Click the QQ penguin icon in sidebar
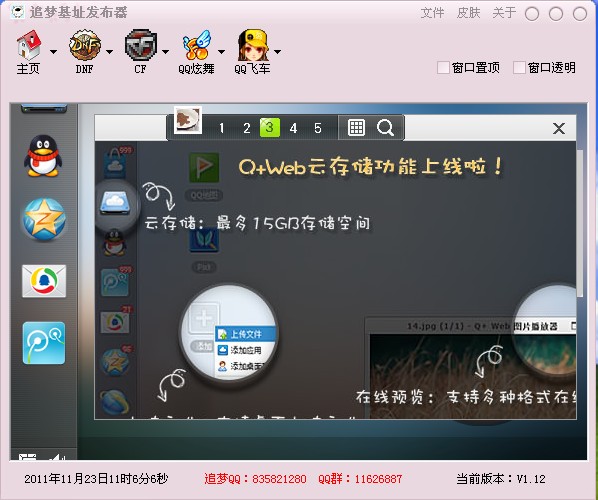 (43, 156)
